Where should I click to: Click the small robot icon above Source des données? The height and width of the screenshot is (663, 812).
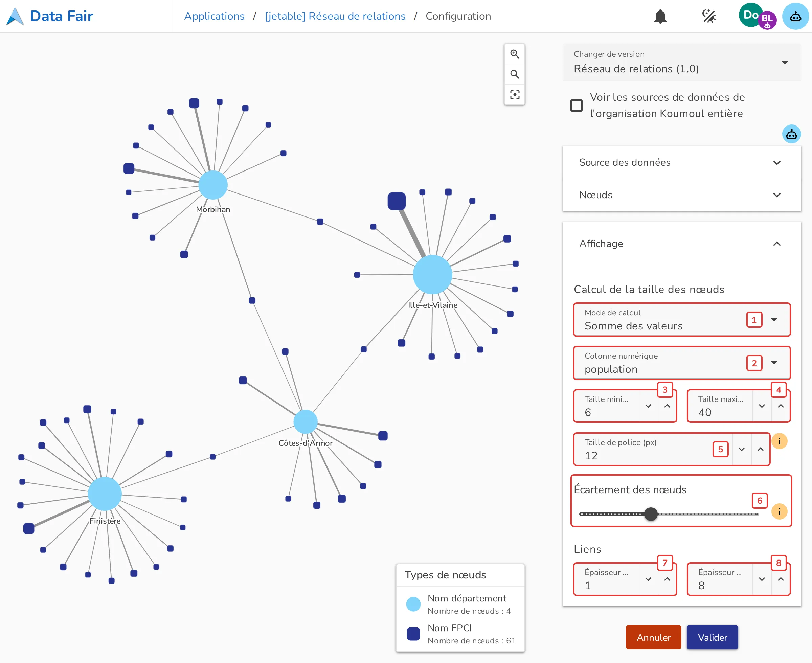coord(791,134)
